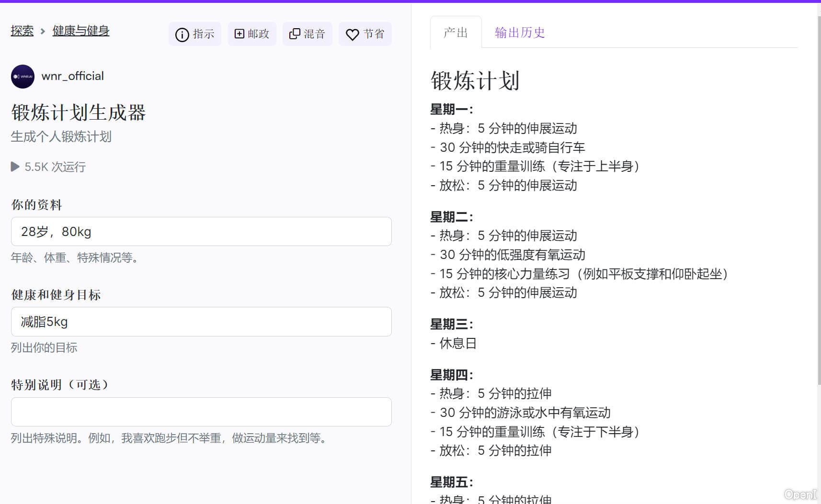Focus the 你的资料 input field
The height and width of the screenshot is (504, 821).
[201, 232]
